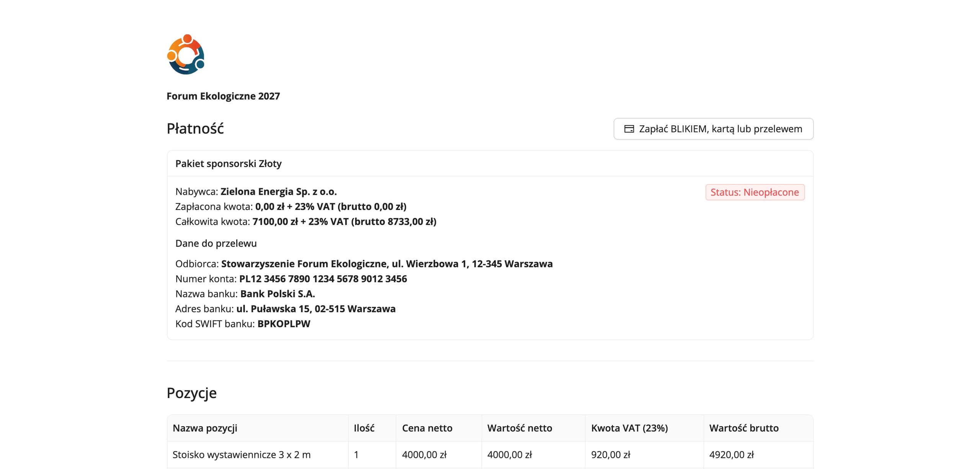This screenshot has width=980, height=469.
Task: Click the Forum Ekologiczne circular logo
Action: point(186,54)
